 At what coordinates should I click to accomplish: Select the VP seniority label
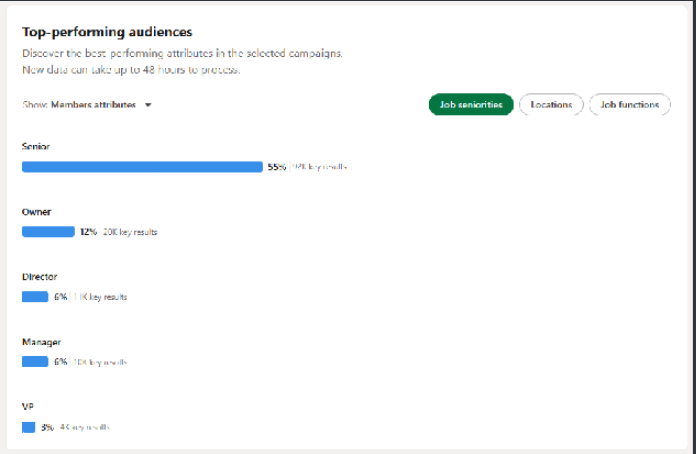click(x=28, y=407)
